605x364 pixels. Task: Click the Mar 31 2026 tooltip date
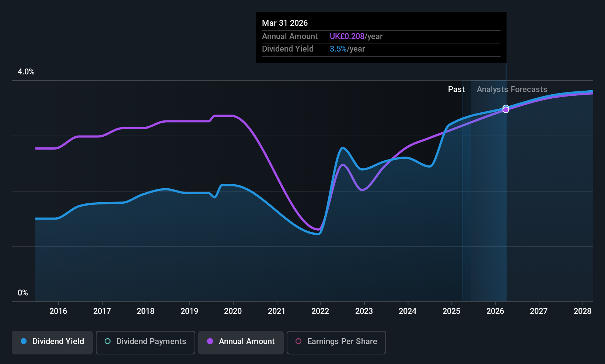(x=285, y=23)
